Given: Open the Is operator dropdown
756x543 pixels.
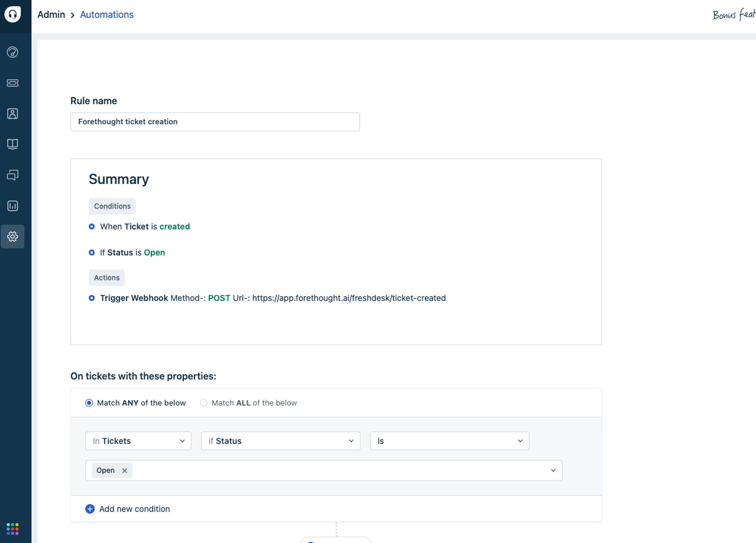Looking at the screenshot, I should (449, 441).
